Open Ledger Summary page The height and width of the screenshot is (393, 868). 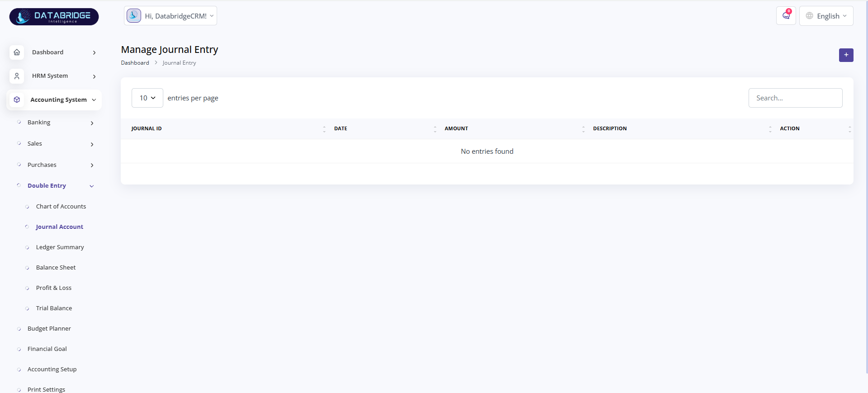(60, 247)
